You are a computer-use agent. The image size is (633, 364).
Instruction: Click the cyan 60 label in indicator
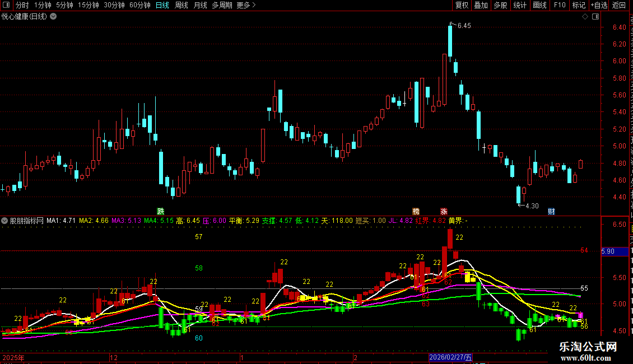pos(199,338)
